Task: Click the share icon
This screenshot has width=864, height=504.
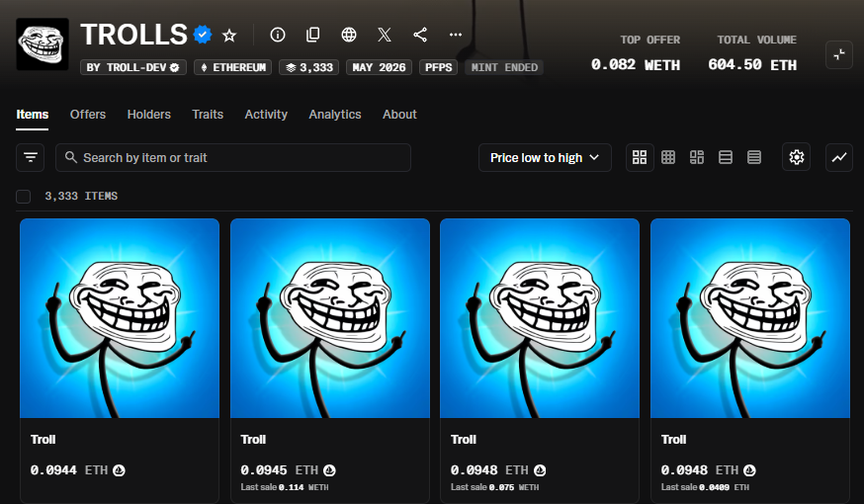Action: point(420,35)
